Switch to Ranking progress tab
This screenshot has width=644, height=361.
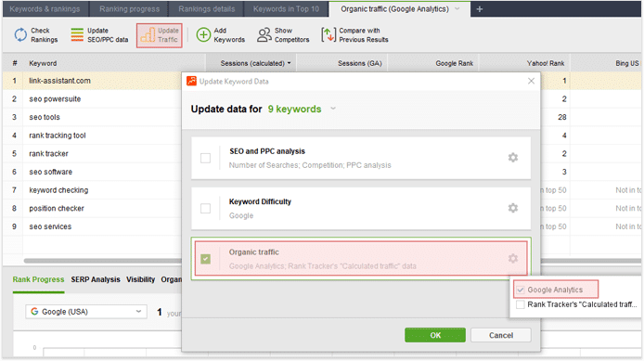point(129,9)
